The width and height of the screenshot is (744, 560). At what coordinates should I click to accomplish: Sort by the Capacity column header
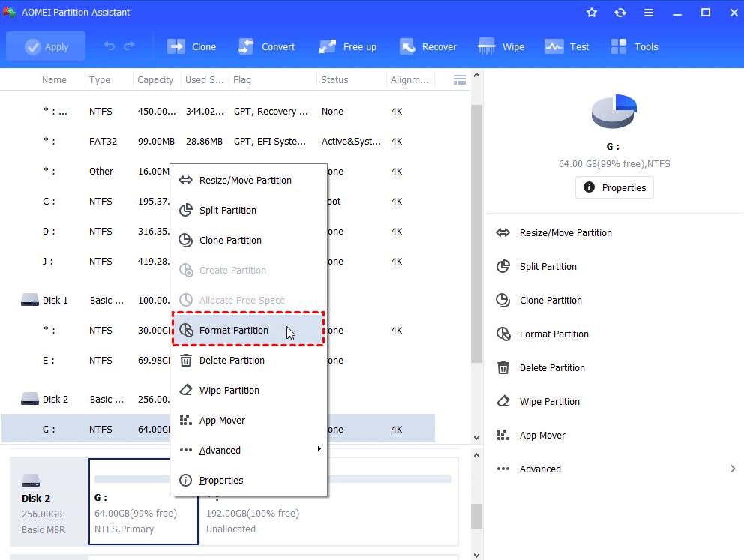155,80
